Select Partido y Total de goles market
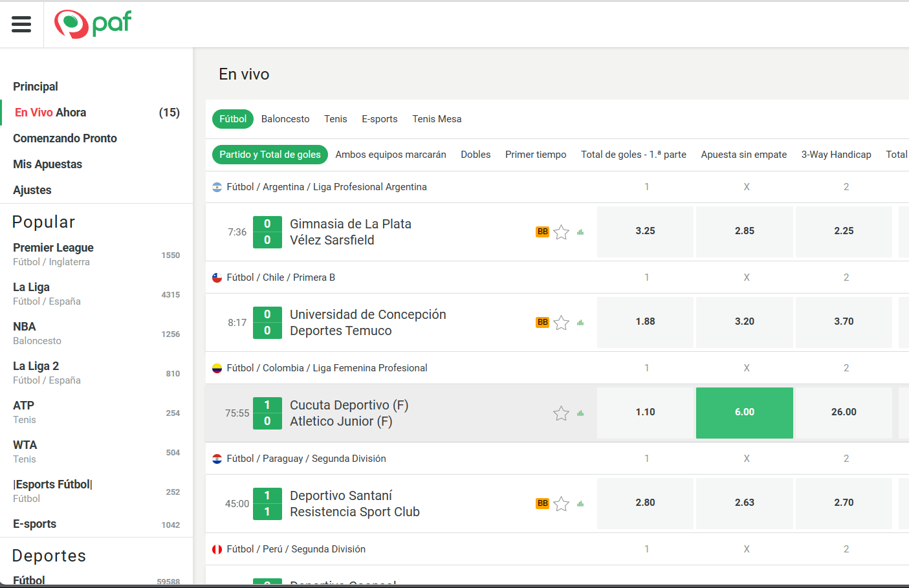Viewport: 909px width, 588px height. (x=270, y=155)
